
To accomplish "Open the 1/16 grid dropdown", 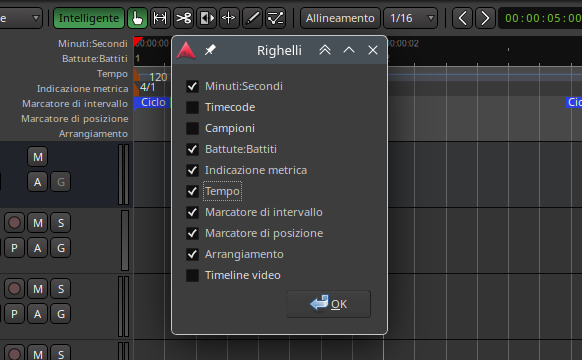I will [x=410, y=18].
